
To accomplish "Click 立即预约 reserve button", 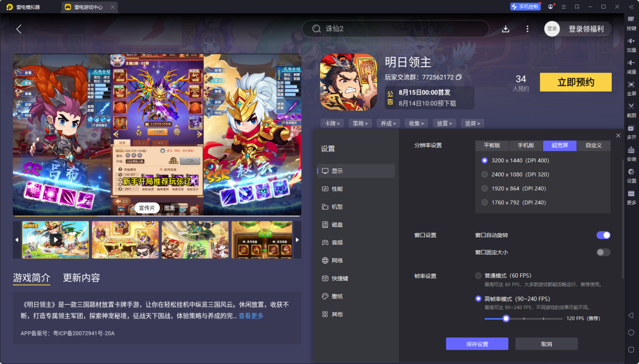I will [575, 82].
